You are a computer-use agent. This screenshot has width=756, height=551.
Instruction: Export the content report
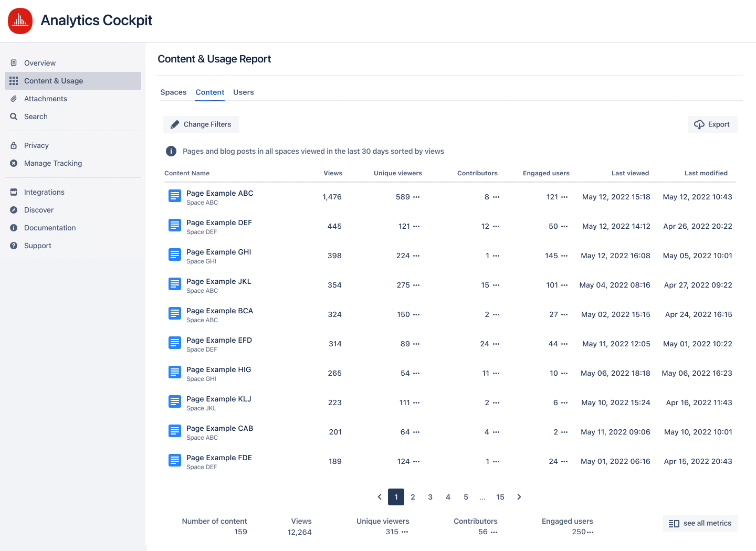[712, 124]
